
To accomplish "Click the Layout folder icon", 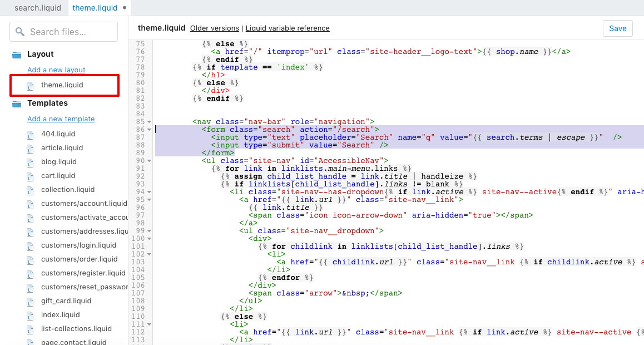I will point(17,55).
